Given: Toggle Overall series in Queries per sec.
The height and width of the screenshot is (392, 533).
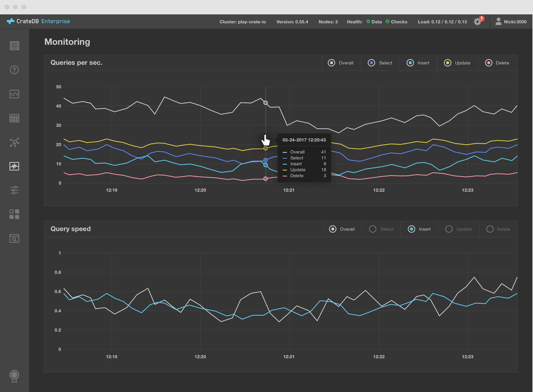Looking at the screenshot, I should (331, 63).
